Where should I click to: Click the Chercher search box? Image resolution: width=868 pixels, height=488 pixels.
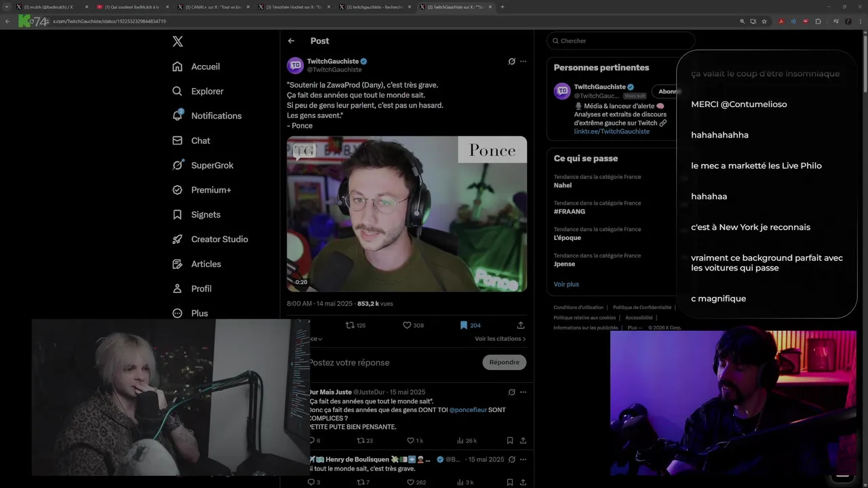tap(620, 41)
